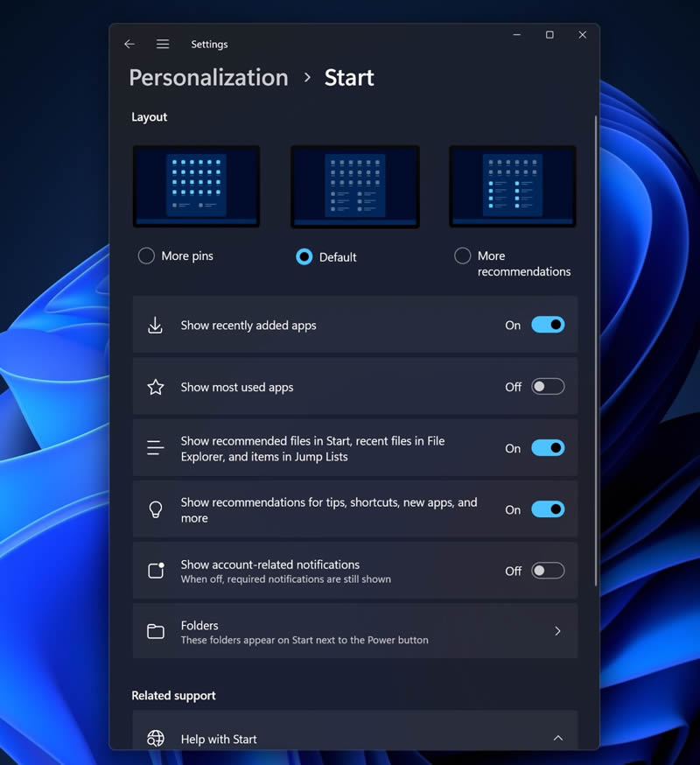Click the account-related notifications icon
The height and width of the screenshot is (765, 700).
[156, 571]
